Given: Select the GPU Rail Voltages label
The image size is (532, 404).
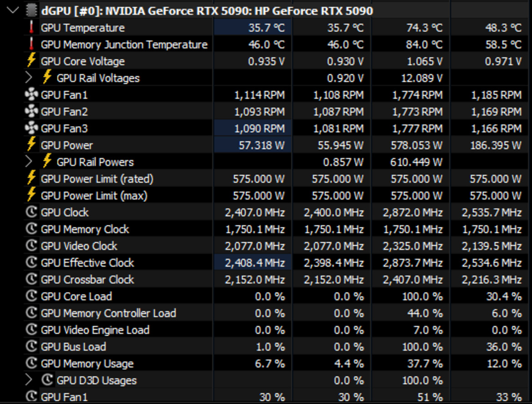Looking at the screenshot, I should coord(98,78).
